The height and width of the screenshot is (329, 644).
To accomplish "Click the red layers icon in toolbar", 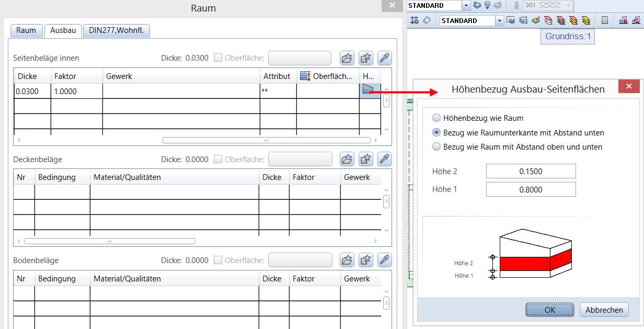I will click(548, 20).
